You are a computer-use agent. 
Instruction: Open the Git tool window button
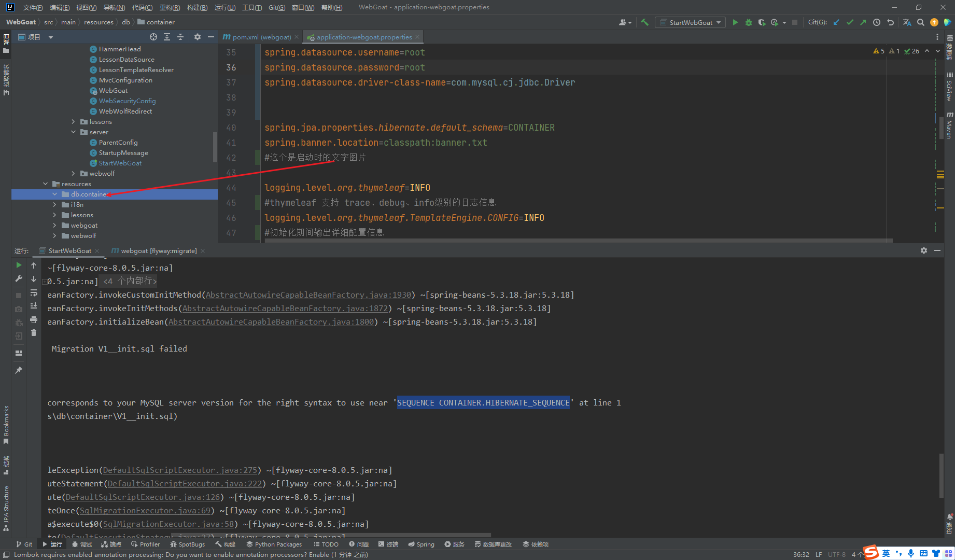click(x=24, y=544)
